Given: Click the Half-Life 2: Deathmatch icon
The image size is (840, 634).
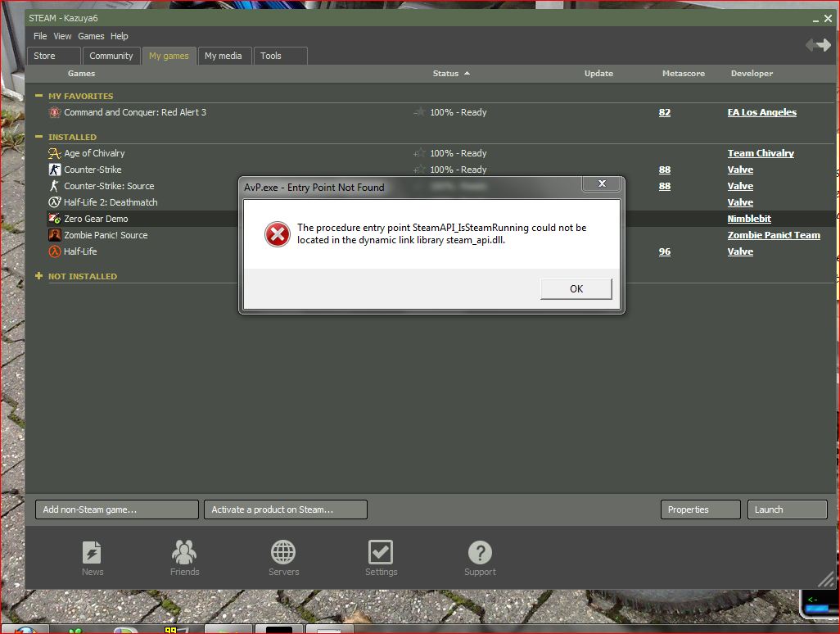Looking at the screenshot, I should (x=54, y=202).
